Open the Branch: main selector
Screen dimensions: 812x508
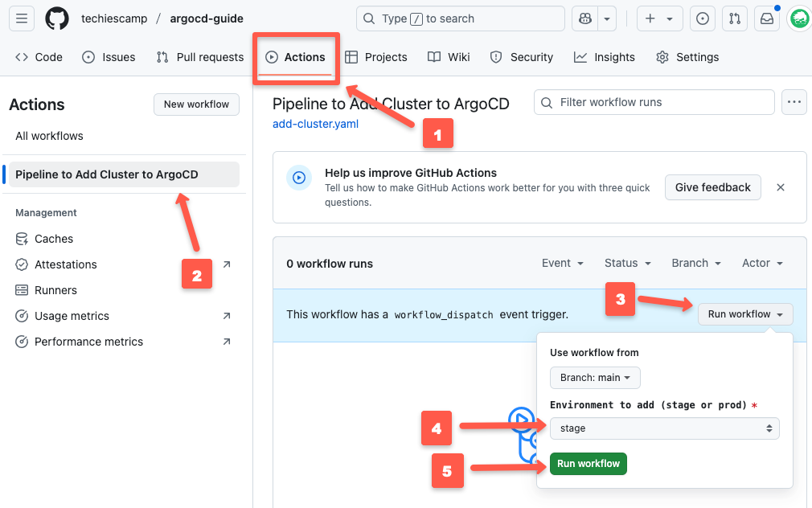pyautogui.click(x=595, y=377)
